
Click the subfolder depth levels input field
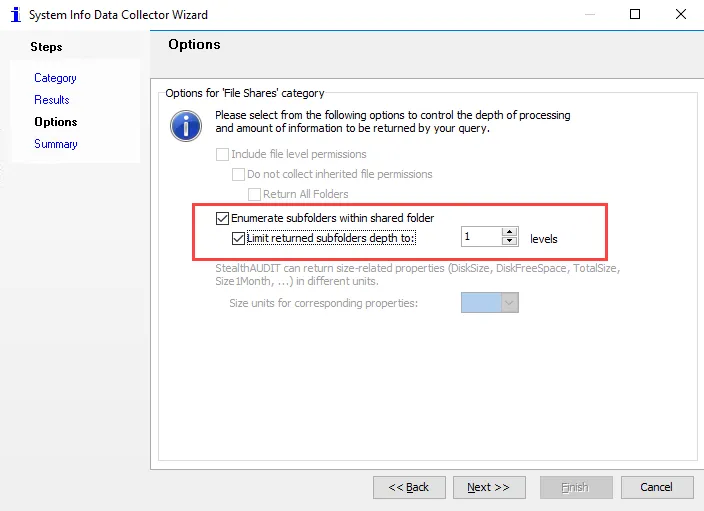[x=481, y=237]
